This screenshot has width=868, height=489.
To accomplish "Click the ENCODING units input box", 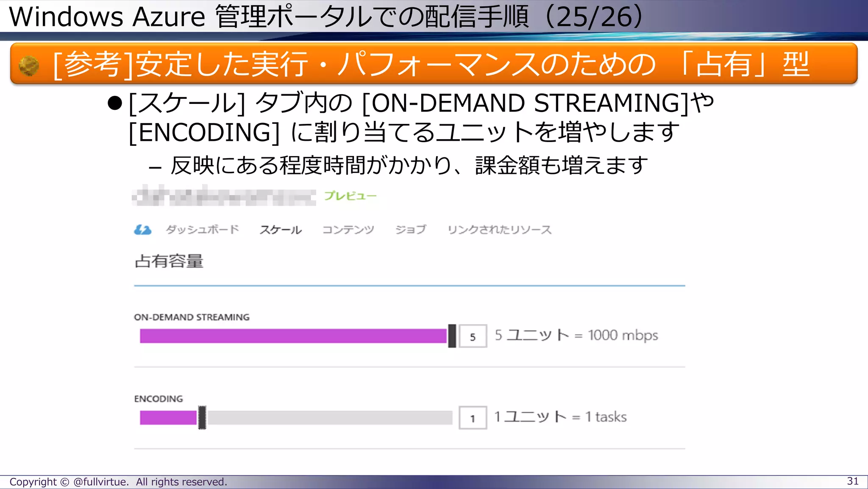I will [473, 418].
